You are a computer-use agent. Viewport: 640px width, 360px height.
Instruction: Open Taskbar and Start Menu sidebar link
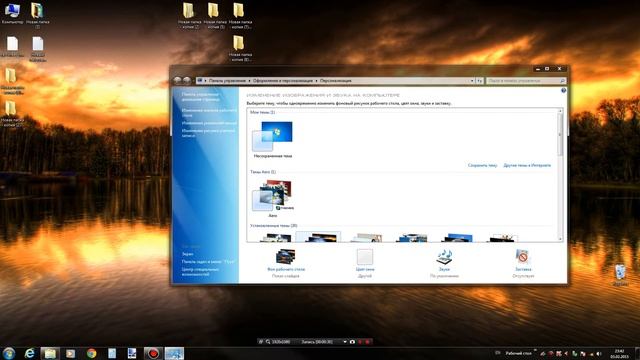(x=208, y=262)
